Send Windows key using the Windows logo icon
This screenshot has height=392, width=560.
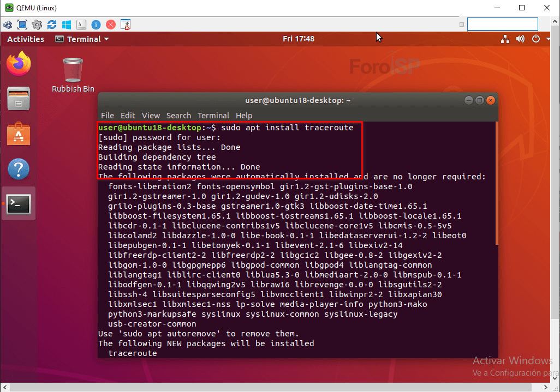pyautogui.click(x=67, y=25)
